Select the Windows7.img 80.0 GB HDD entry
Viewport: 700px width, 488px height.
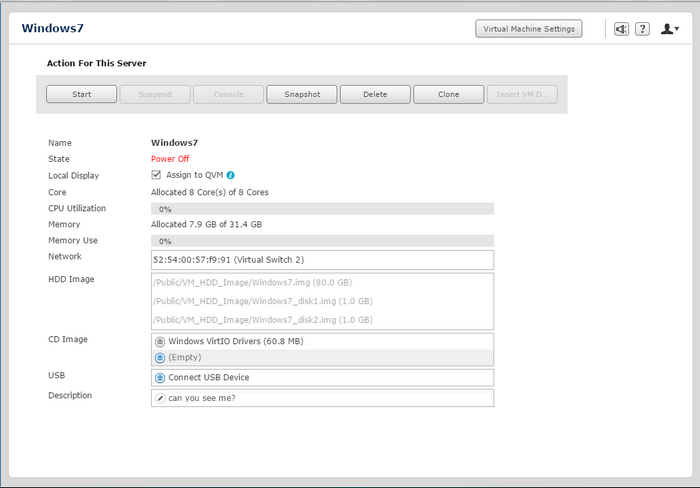click(252, 282)
